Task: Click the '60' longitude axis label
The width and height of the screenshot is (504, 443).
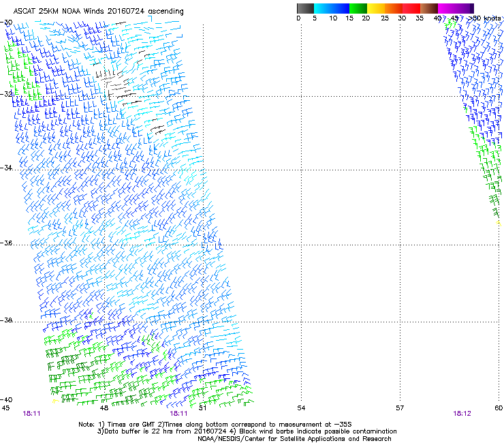Action: (499, 408)
